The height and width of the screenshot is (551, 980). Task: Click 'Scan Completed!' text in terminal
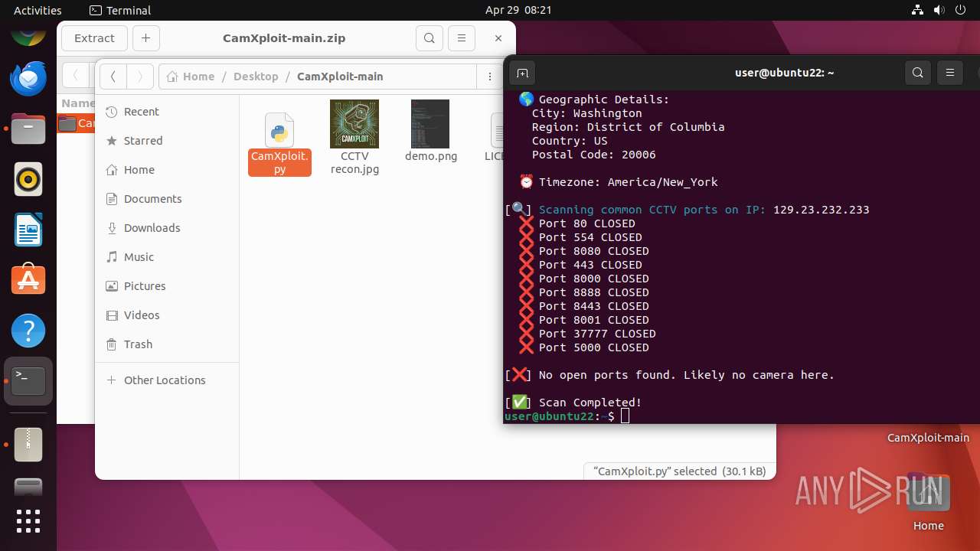point(590,403)
